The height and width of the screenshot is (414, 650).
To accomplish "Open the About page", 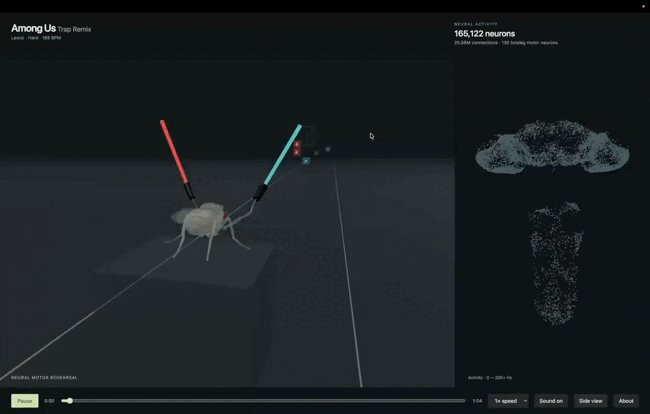I will coord(626,401).
